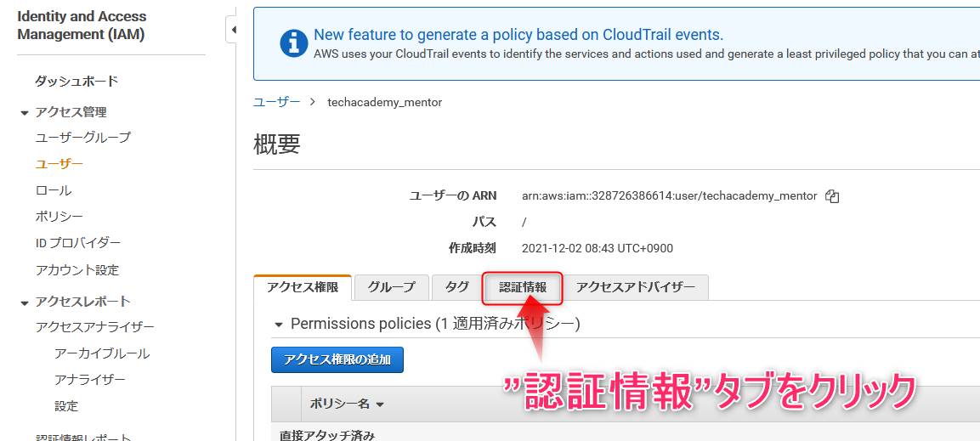Viewport: 980px width, 441px height.
Task: Open アーカイブルール under Access Analyzer
Action: (102, 353)
